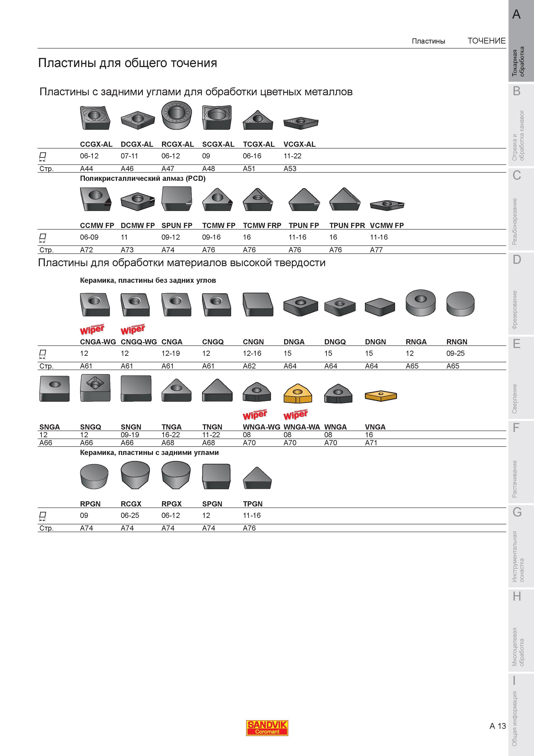Click the SNGQ insert label

pos(90,427)
